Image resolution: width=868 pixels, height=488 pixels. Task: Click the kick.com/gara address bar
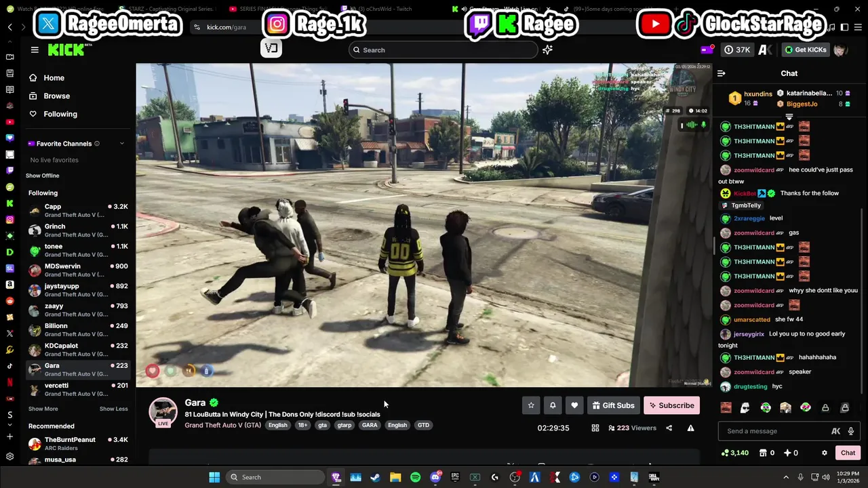tap(226, 27)
